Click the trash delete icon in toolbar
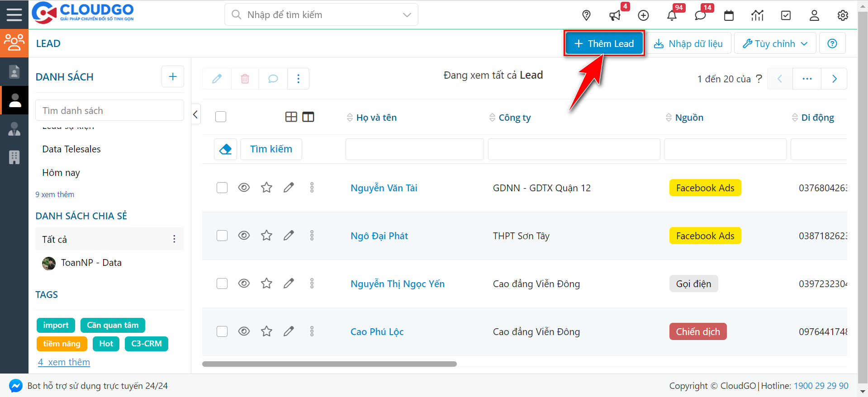Image resolution: width=868 pixels, height=397 pixels. tap(245, 79)
